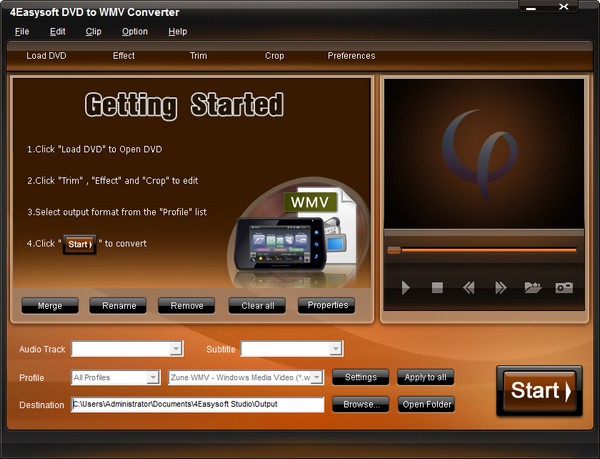Image resolution: width=600 pixels, height=459 pixels.
Task: Open the Clip menu
Action: pos(93,31)
